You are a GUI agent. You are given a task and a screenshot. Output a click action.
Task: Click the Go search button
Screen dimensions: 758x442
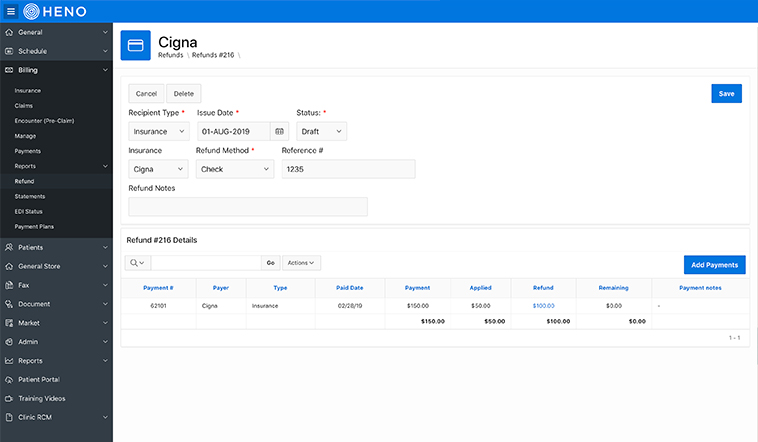[x=271, y=263]
